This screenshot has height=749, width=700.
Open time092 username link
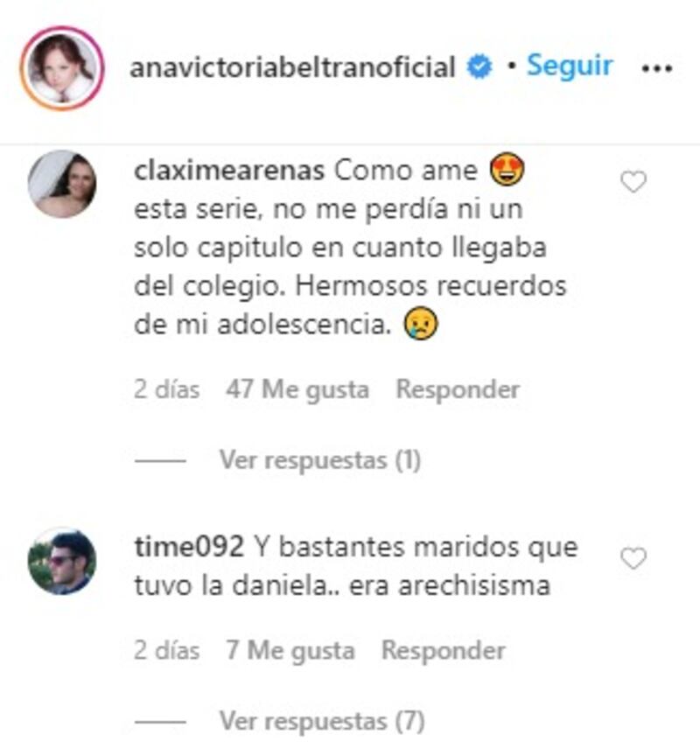[x=189, y=547]
